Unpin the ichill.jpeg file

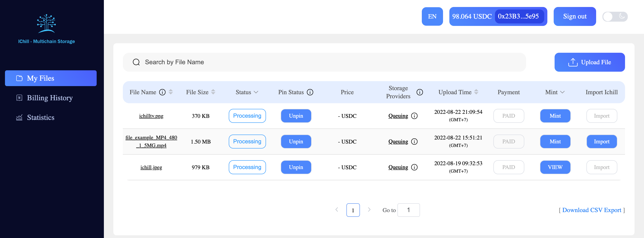(x=296, y=167)
